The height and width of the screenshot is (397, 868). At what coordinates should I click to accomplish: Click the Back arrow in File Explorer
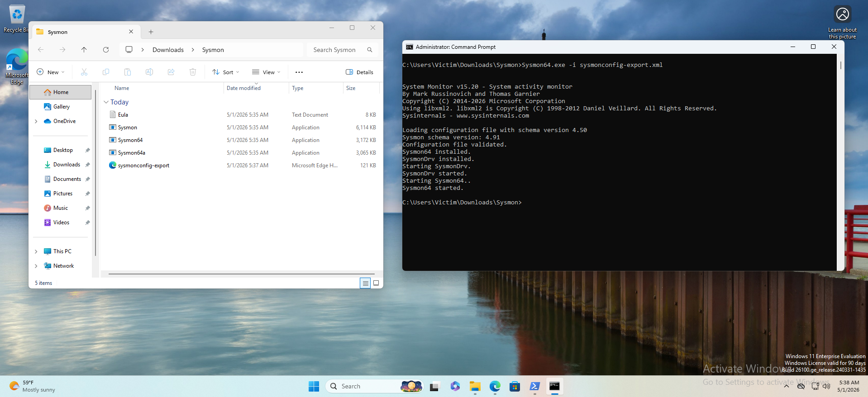(41, 50)
